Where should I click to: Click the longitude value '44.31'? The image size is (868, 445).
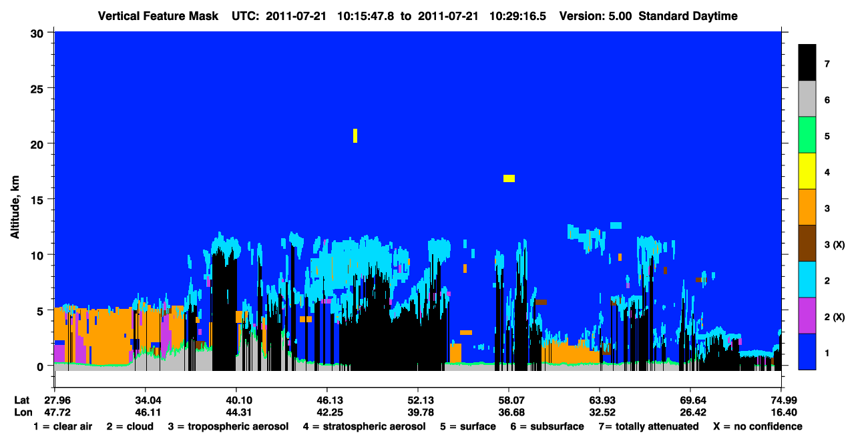click(x=238, y=412)
